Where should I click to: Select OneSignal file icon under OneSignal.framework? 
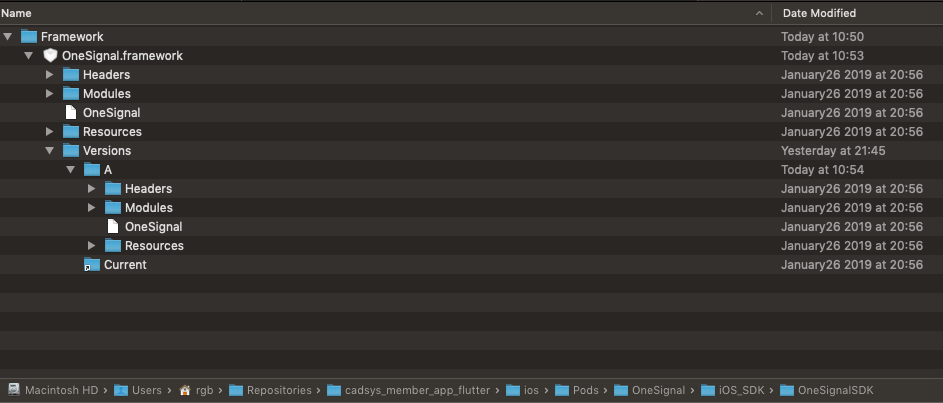[x=71, y=112]
